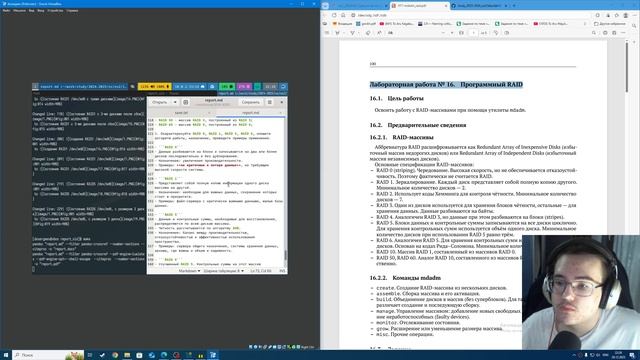Expand the draw tool options arrow

(358, 33)
